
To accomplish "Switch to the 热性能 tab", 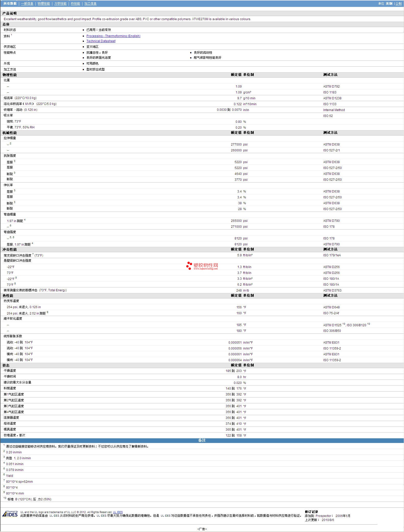I will [x=75, y=4].
